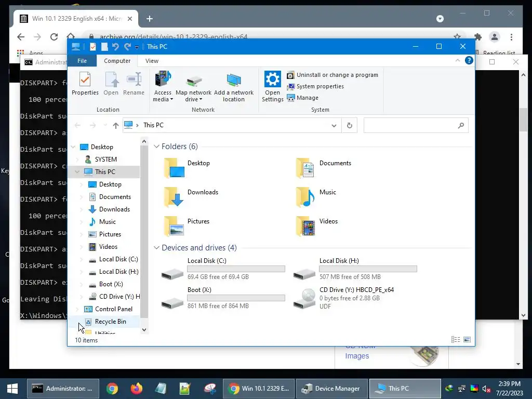Select Local Disk (C:) drive tile
This screenshot has width=532, height=399.
[x=223, y=269]
